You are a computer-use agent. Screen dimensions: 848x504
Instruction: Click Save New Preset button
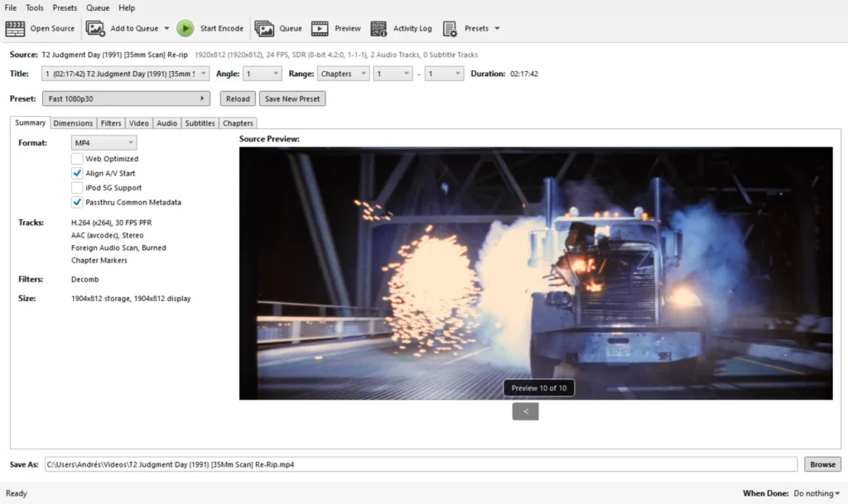coord(292,98)
